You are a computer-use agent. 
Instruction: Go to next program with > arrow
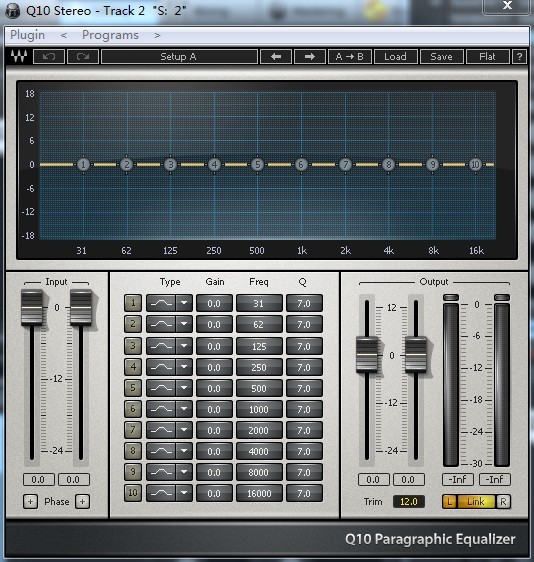157,35
